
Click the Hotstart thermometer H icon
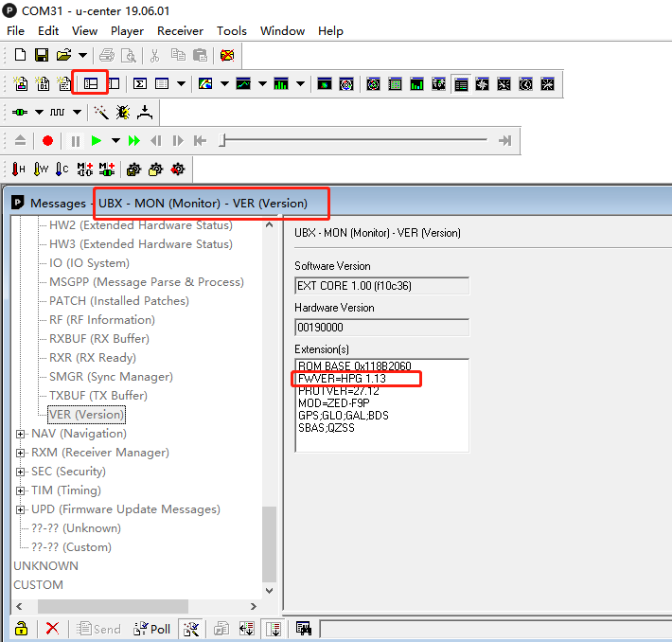[x=18, y=169]
